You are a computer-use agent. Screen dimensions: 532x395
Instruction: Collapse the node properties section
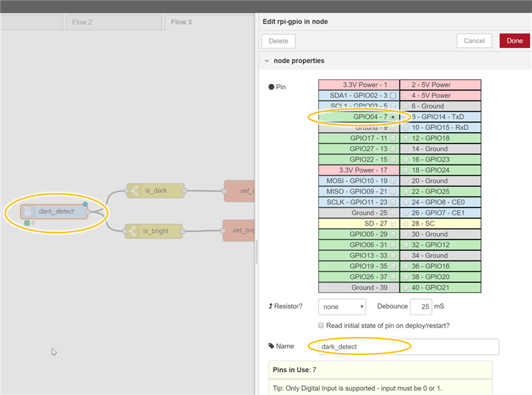point(267,61)
